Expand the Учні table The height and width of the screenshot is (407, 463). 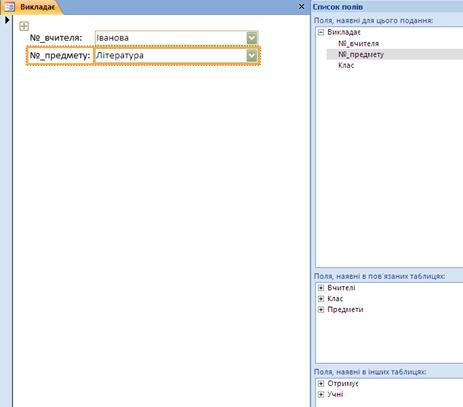321,395
